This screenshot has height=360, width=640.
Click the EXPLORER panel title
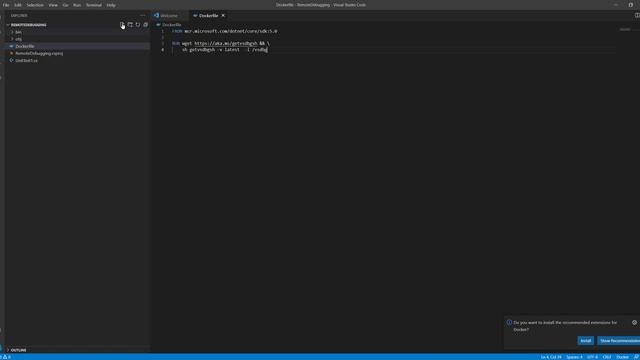(x=19, y=16)
